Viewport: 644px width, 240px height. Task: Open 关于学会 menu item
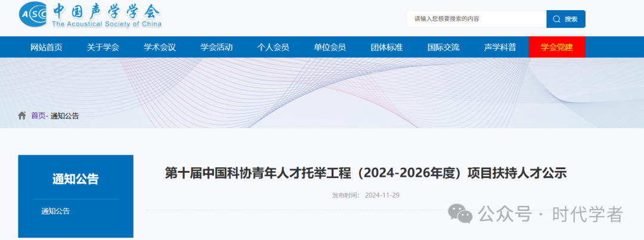103,47
